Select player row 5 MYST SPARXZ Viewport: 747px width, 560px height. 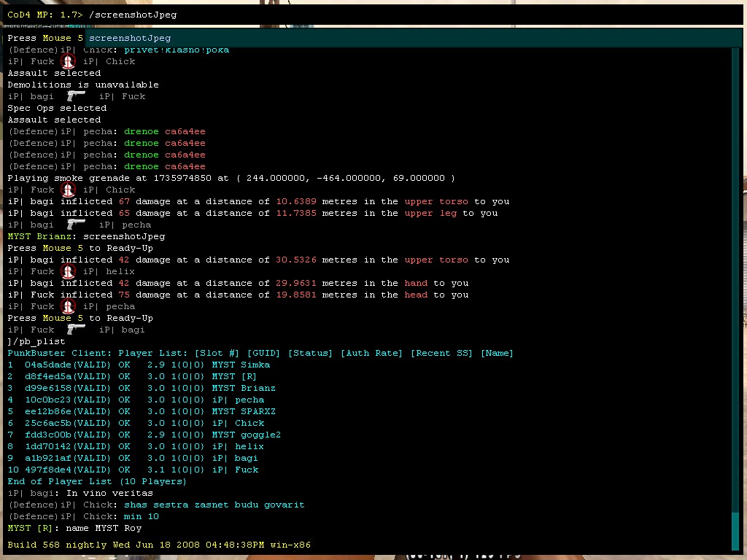[142, 411]
